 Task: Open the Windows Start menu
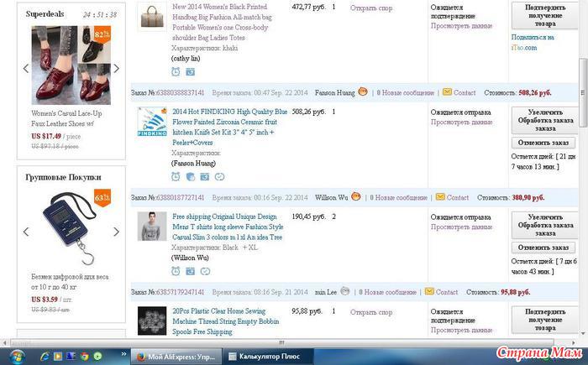(18, 357)
